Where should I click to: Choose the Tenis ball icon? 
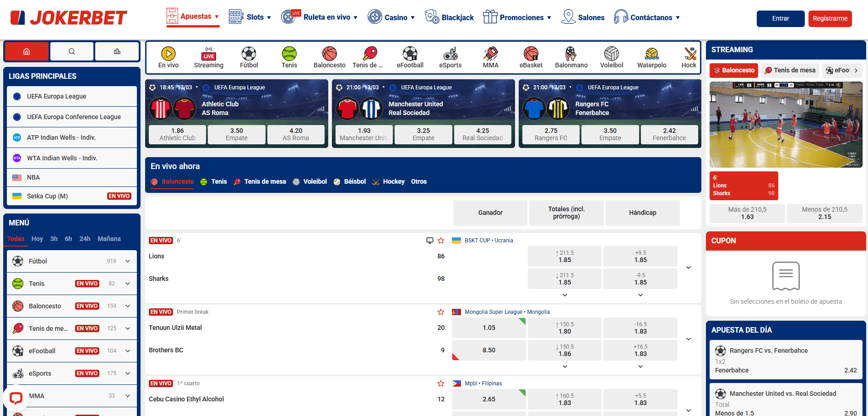coord(289,54)
